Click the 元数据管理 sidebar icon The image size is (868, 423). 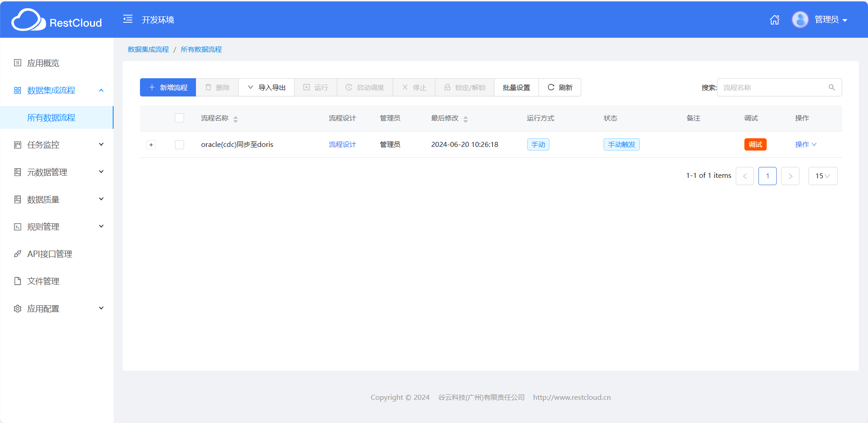[18, 172]
